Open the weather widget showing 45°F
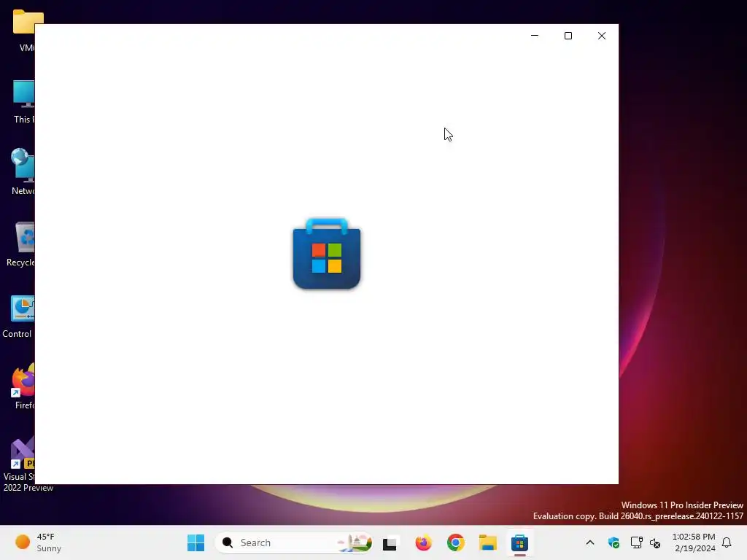Screen dimensions: 747x560 [38, 542]
